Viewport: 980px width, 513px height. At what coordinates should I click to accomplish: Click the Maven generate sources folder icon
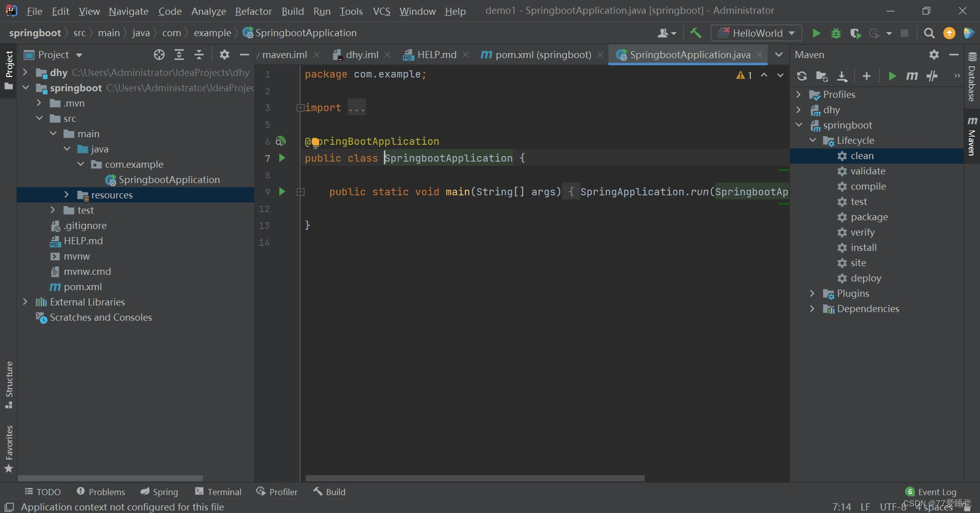[x=822, y=76]
